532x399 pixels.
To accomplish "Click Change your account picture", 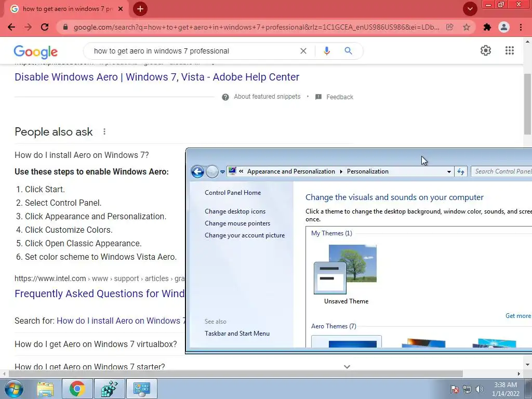I will [245, 235].
